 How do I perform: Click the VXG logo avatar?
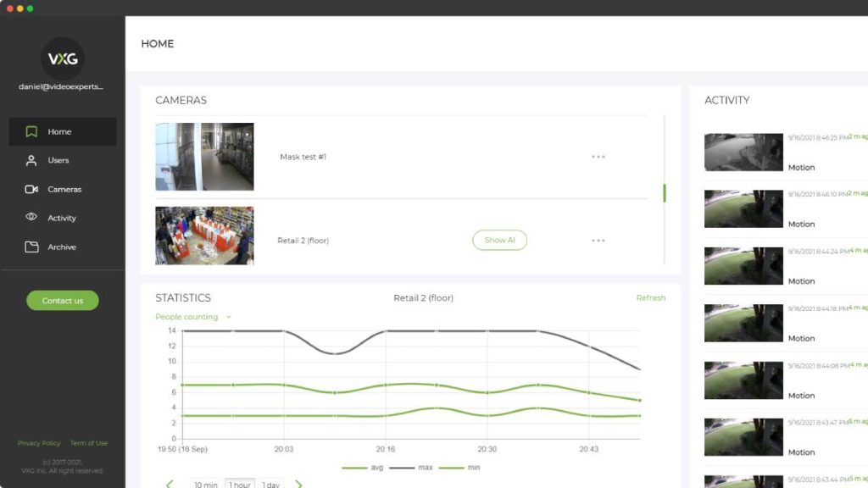click(63, 58)
